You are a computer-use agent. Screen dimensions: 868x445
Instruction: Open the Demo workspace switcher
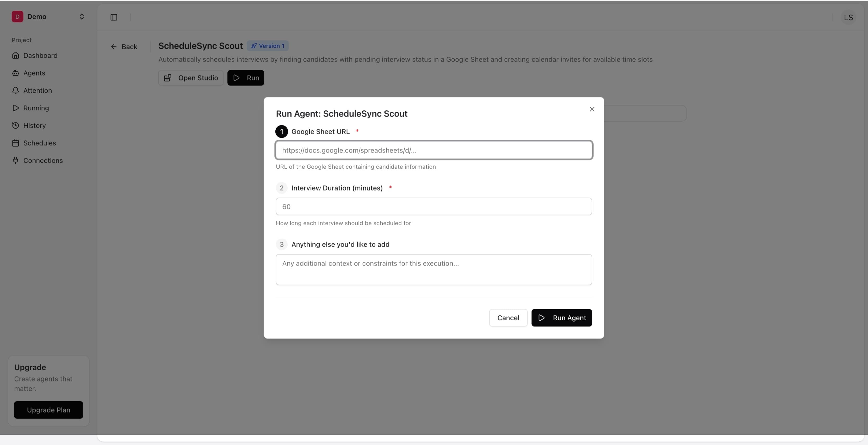point(82,16)
